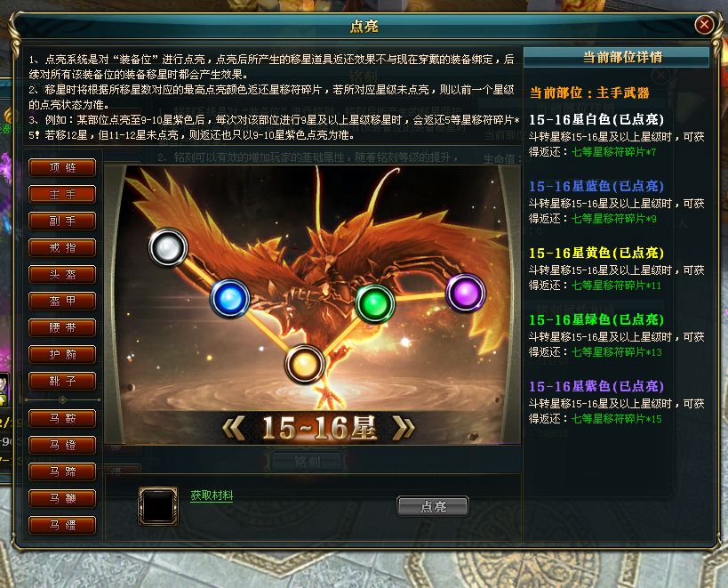
Task: Open the 获取材料 link
Action: click(212, 495)
